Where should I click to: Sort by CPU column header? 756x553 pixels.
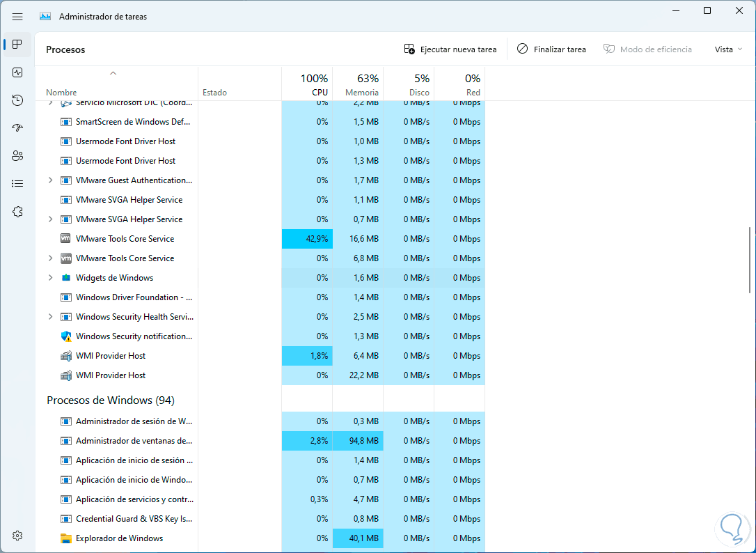[x=307, y=84]
